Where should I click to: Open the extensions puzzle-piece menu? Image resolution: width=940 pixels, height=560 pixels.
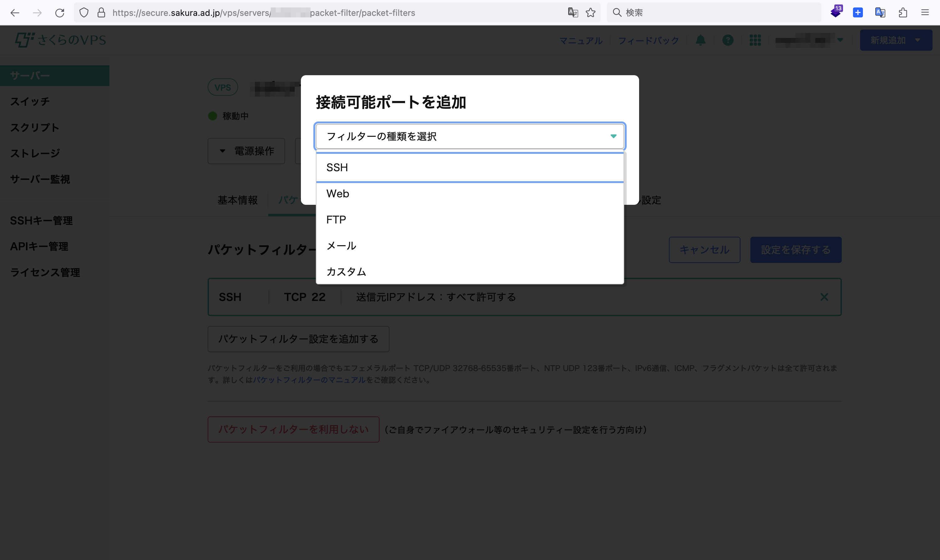click(903, 12)
